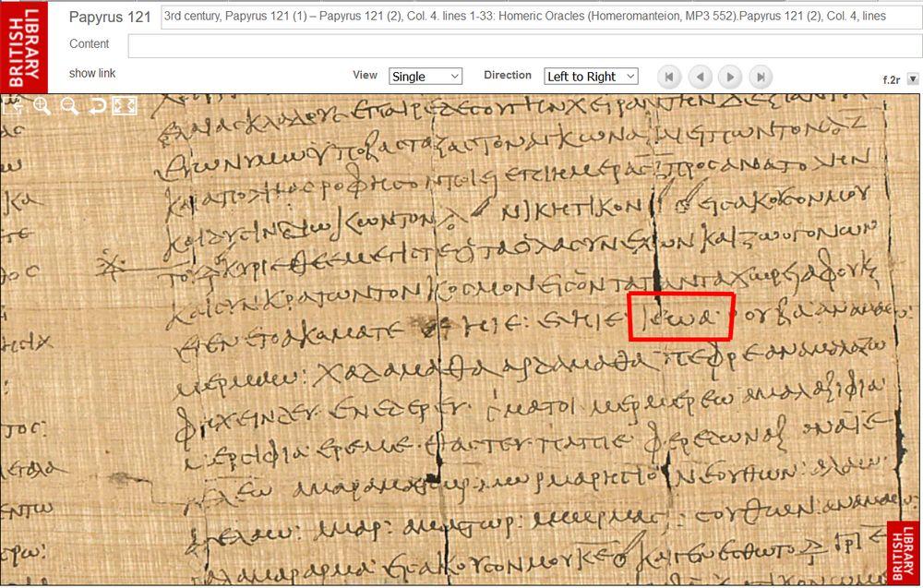
Task: Select the zoom out tool
Action: point(67,105)
